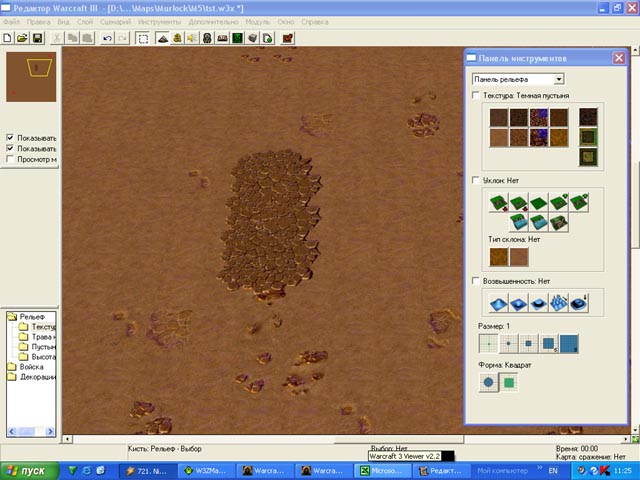Check the Просмотр checkbox in left panel
The height and width of the screenshot is (480, 640).
(x=11, y=159)
